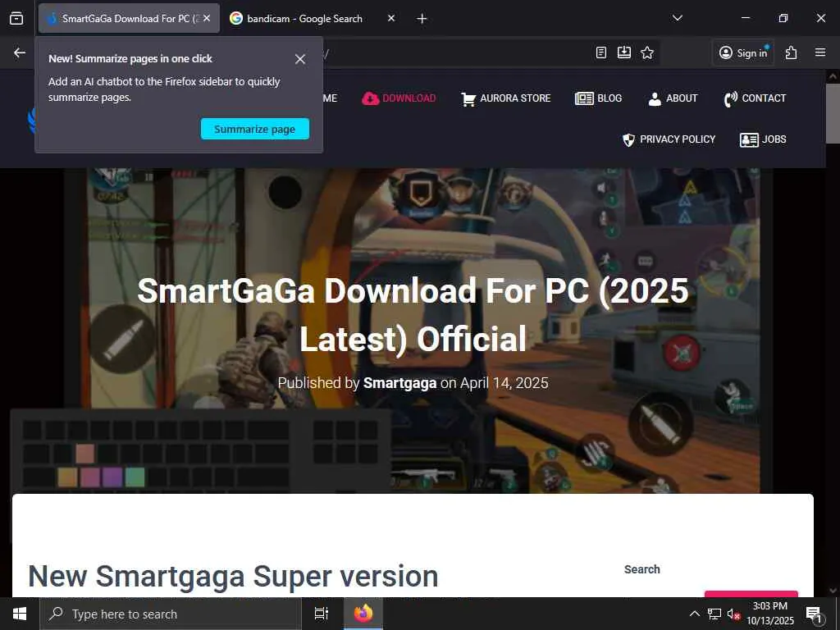This screenshot has height=630, width=840.
Task: Click the Smartgaga author link
Action: tap(399, 383)
